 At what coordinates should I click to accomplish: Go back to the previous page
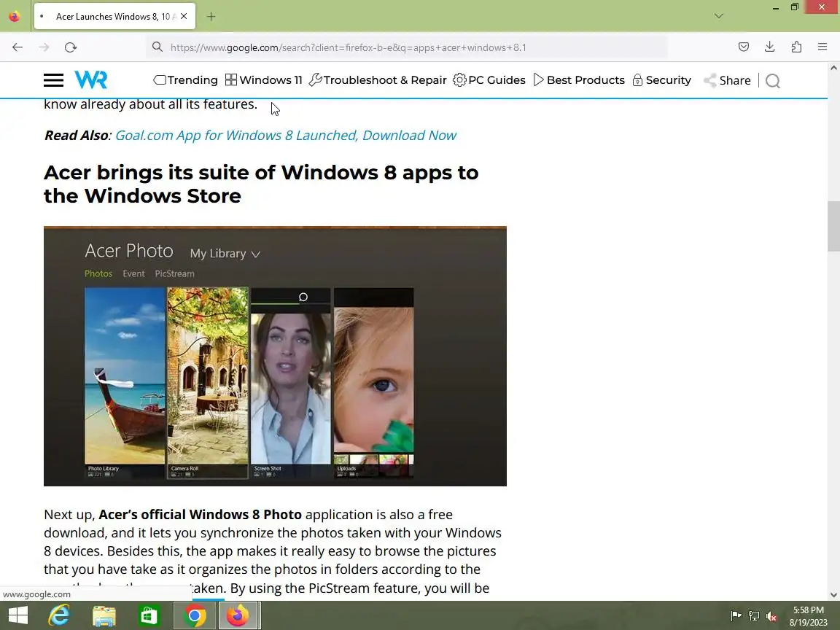pos(17,47)
